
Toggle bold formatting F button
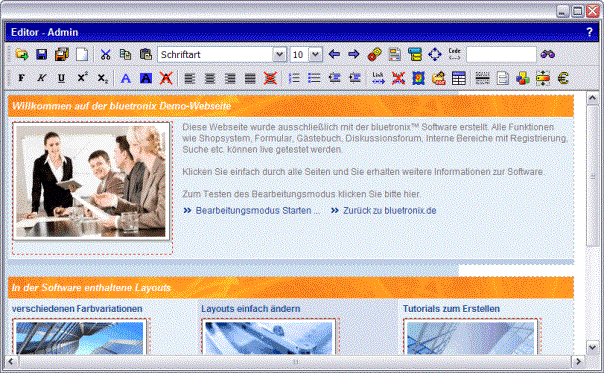click(x=22, y=78)
